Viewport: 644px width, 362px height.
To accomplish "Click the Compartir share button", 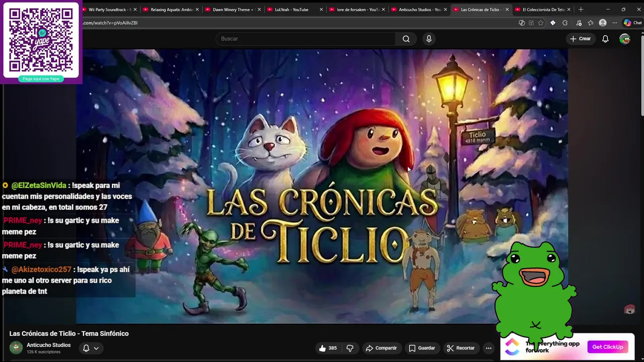I will [381, 348].
